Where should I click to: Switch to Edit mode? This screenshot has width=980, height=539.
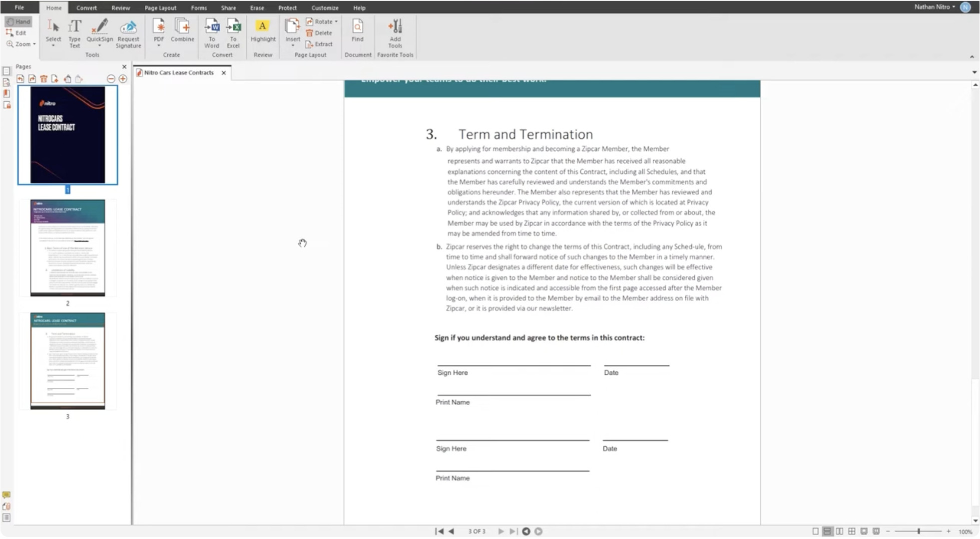tap(16, 33)
